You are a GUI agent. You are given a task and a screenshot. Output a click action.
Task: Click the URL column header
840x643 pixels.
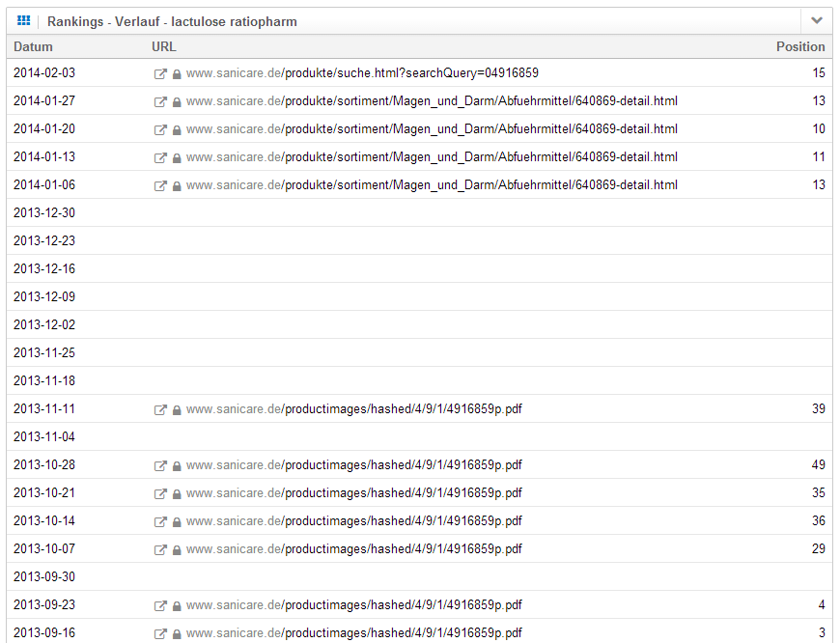(x=164, y=46)
